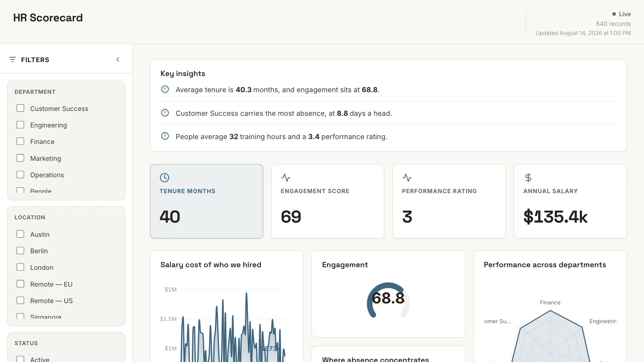Select the Tenure Months KPI card
644x362 pixels.
[x=206, y=201]
